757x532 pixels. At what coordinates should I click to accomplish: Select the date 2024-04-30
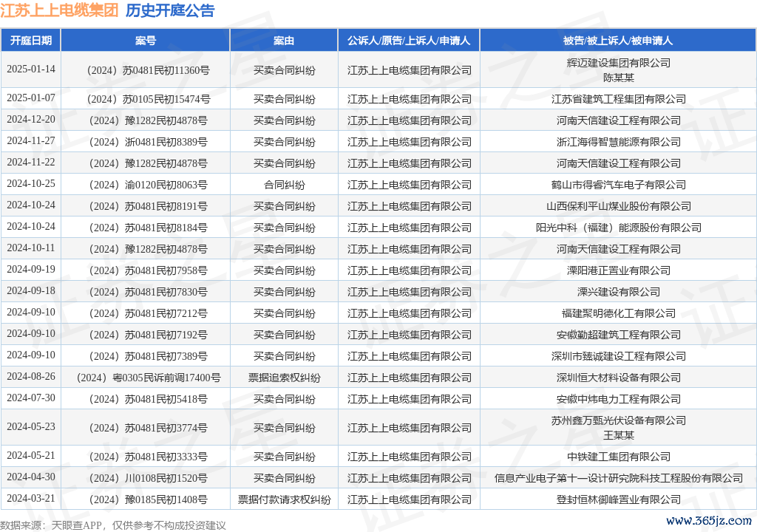click(x=31, y=477)
